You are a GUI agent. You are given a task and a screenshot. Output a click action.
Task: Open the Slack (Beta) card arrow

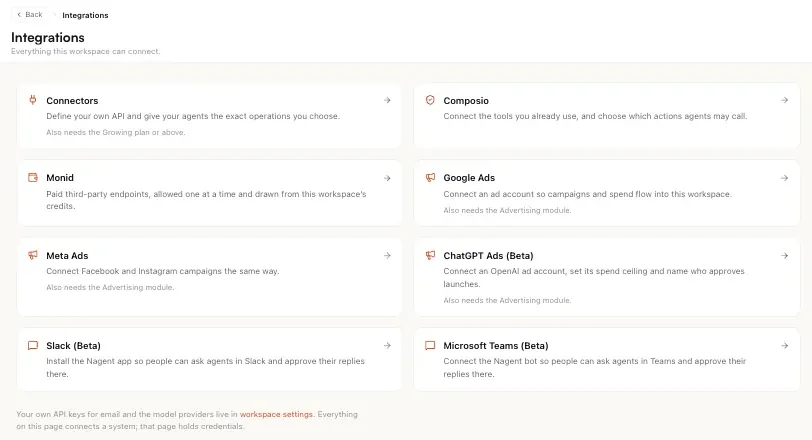coord(387,346)
